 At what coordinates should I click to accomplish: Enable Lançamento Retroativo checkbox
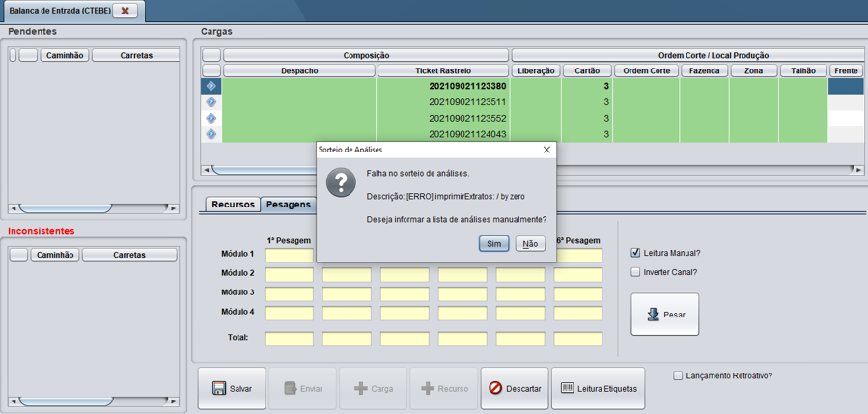(x=678, y=375)
